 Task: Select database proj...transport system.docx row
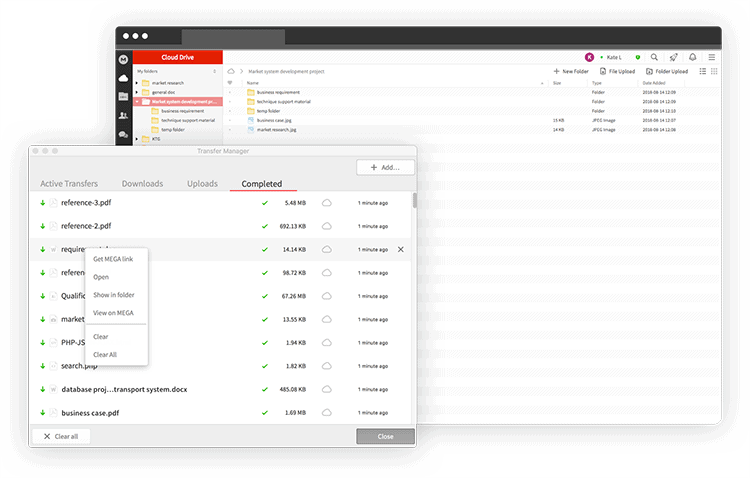click(221, 389)
